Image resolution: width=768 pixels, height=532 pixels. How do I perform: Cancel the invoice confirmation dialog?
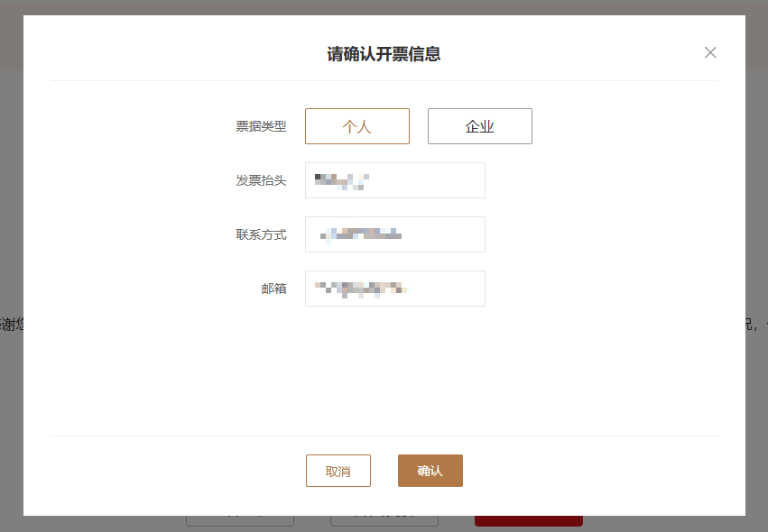(338, 470)
